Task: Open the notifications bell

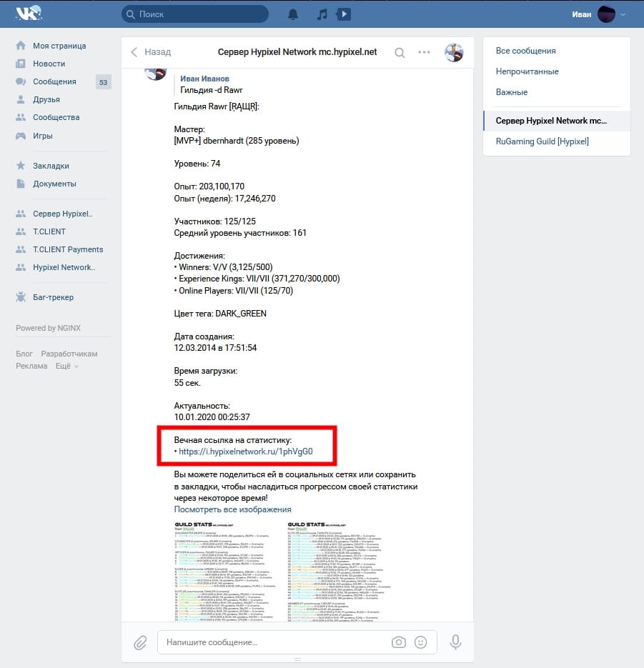Action: pos(293,14)
